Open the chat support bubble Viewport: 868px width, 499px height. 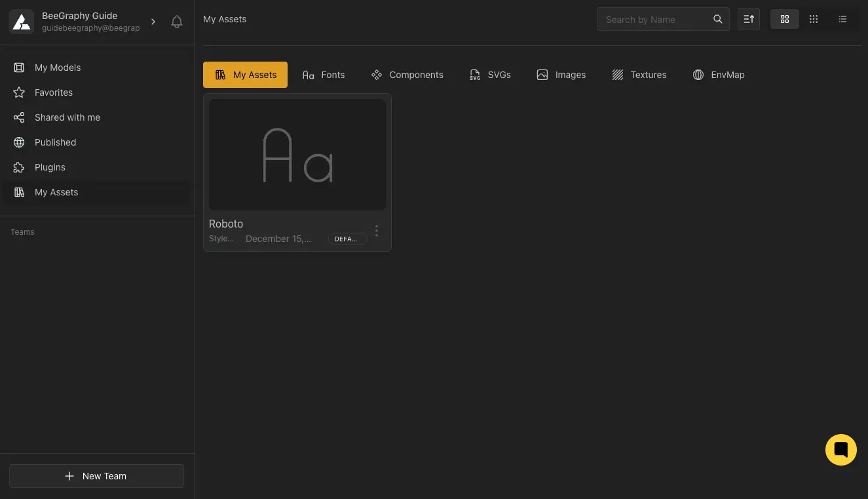[x=841, y=450]
